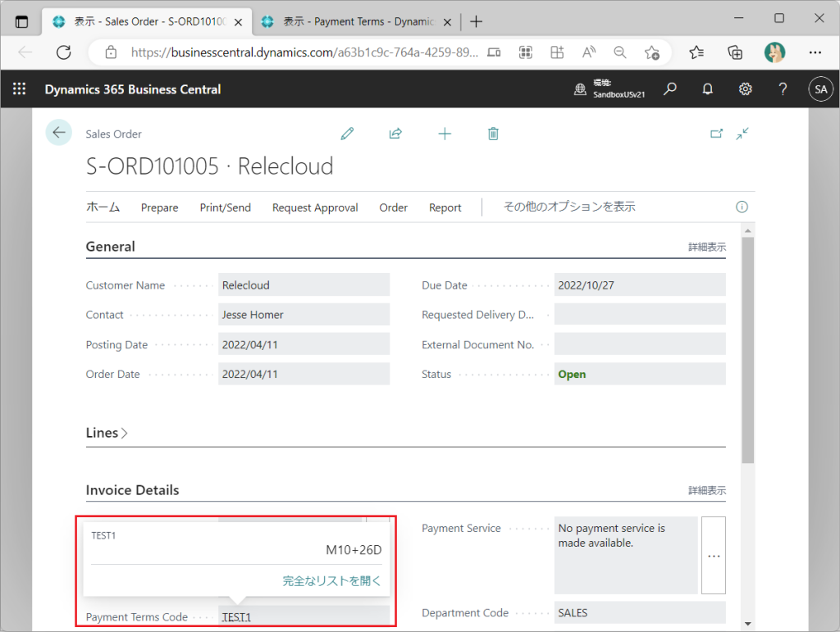
Task: Open the Order action menu
Action: (393, 207)
